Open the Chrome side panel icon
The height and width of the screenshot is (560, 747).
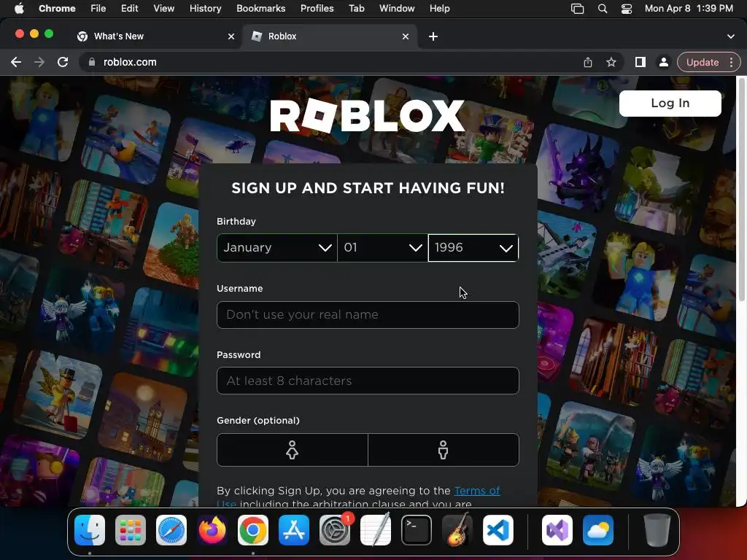pos(640,62)
